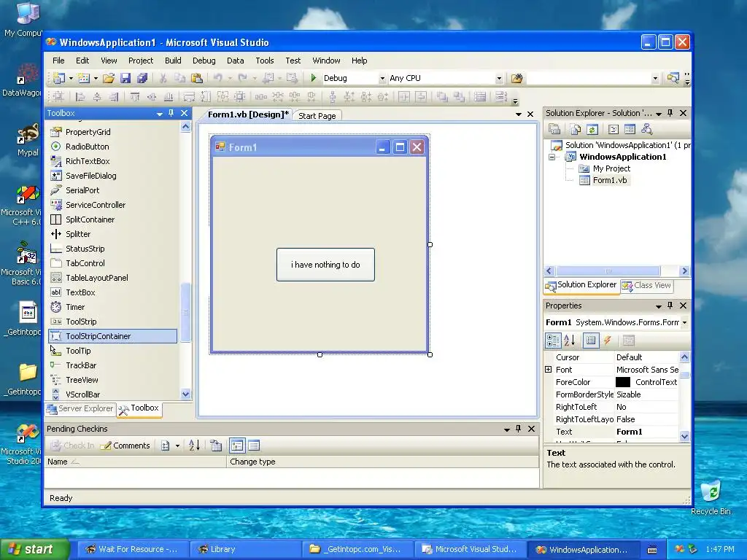Toggle the flat view button in Pending Checkins
The width and height of the screenshot is (747, 560).
pos(254,446)
